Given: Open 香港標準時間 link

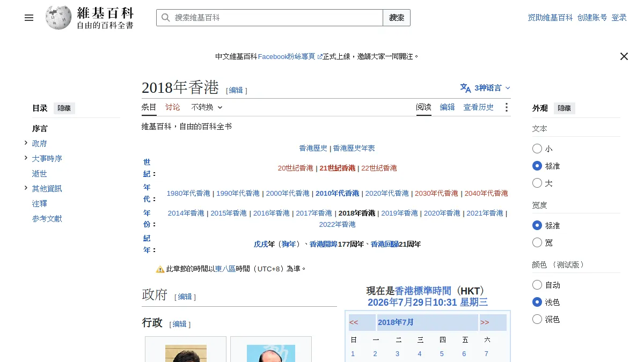Looking at the screenshot, I should point(423,291).
